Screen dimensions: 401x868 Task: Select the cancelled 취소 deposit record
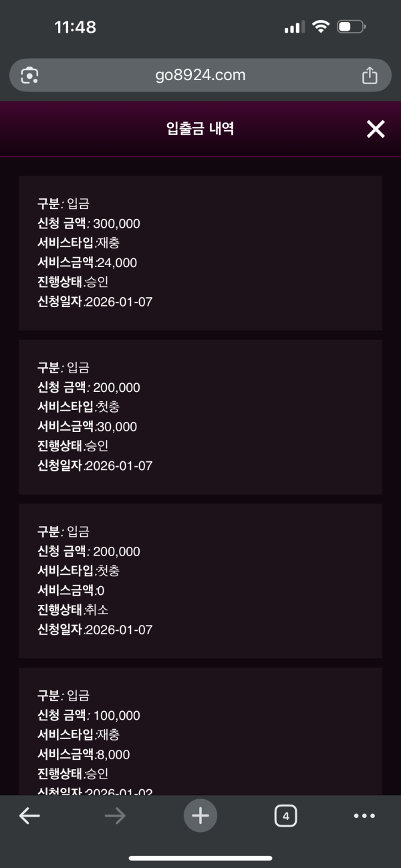pos(200,581)
